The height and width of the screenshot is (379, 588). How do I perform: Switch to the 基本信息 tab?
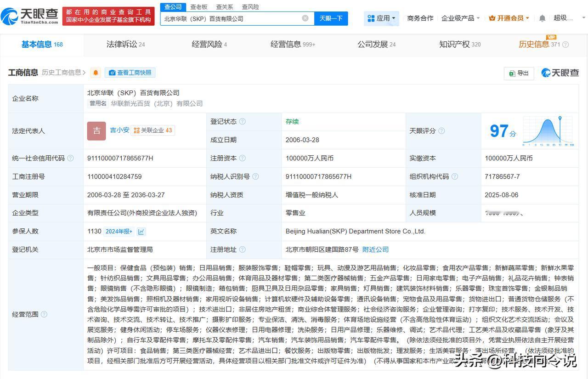coord(42,45)
